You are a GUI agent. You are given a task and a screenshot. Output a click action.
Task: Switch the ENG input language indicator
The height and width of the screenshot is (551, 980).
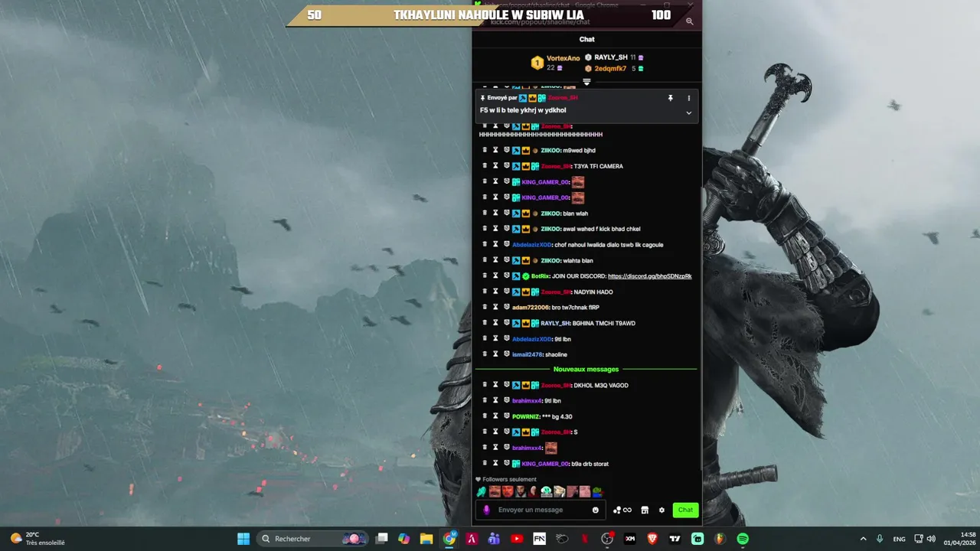[x=899, y=539]
